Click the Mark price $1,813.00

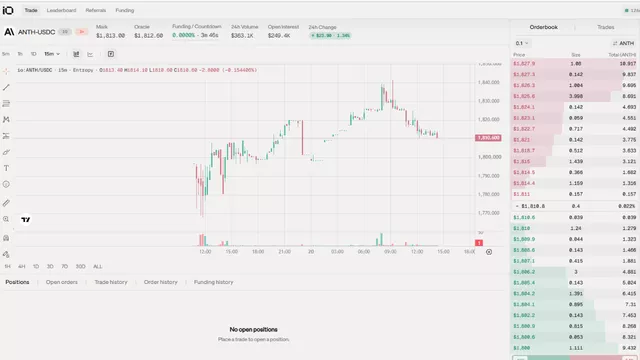tap(111, 36)
